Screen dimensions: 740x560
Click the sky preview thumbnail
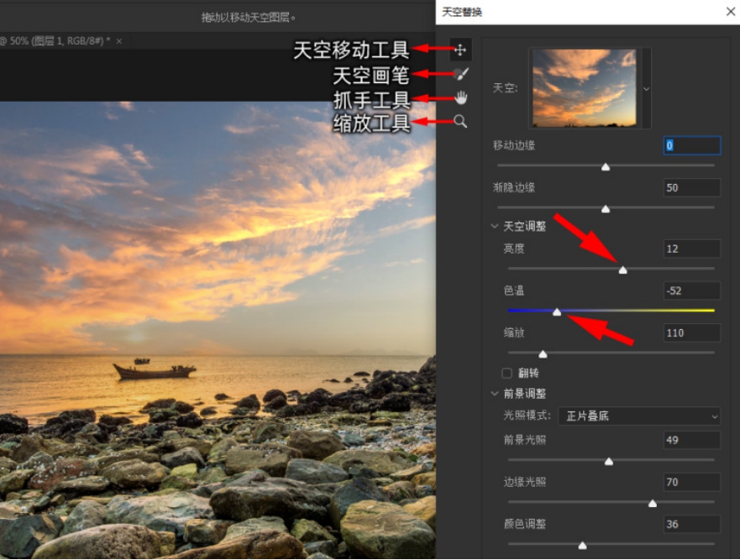584,88
